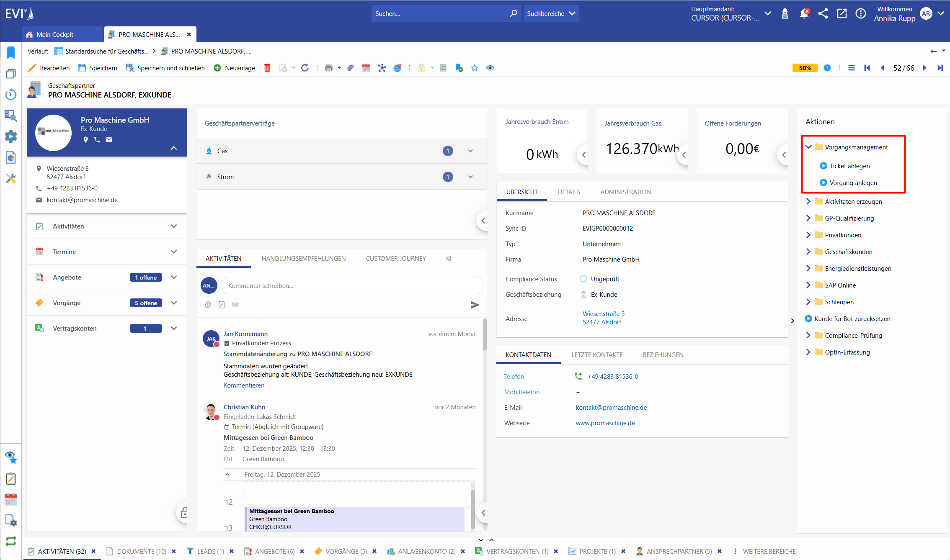Click the refresh icon in toolbar
Viewport: 950px width, 560px height.
(x=305, y=68)
